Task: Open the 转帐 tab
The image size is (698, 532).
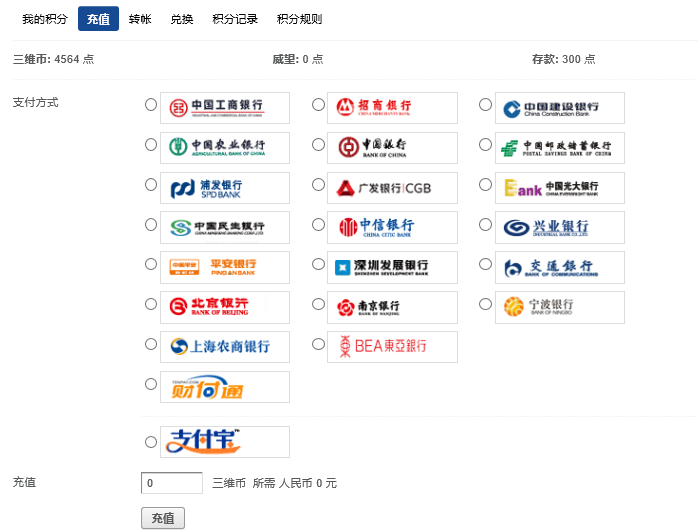Action: click(x=140, y=19)
